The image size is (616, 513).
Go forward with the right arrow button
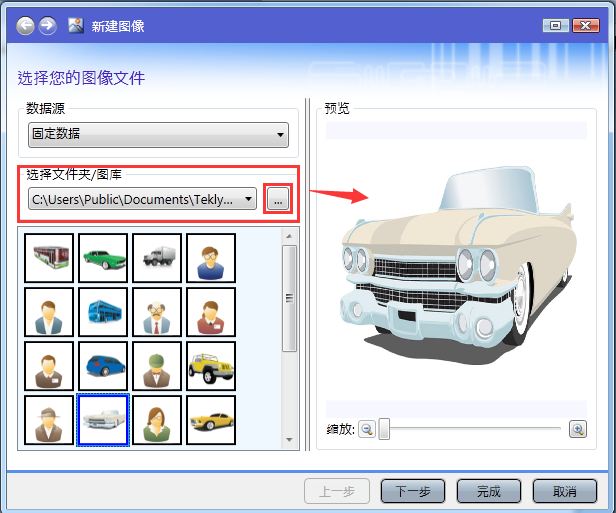(48, 26)
